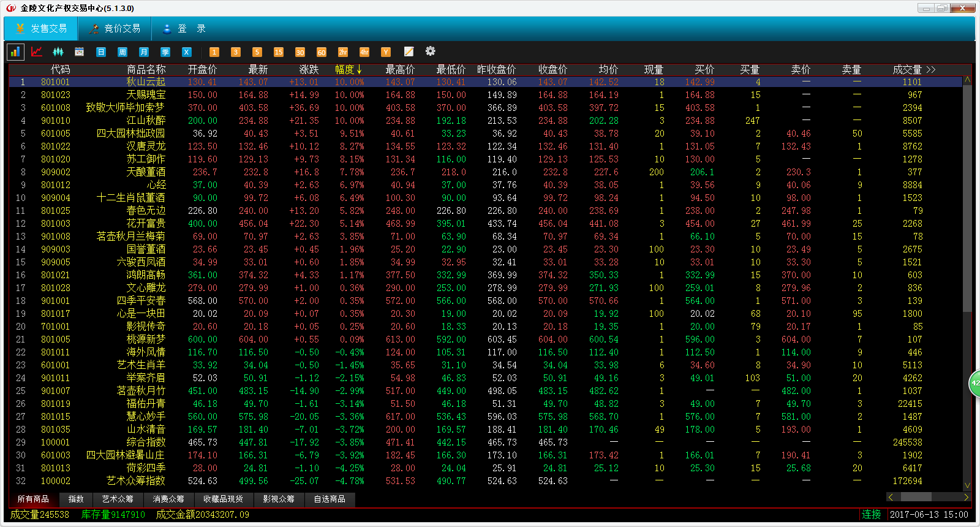The width and height of the screenshot is (980, 527).
Task: Select the 2hr period icon
Action: tap(343, 52)
